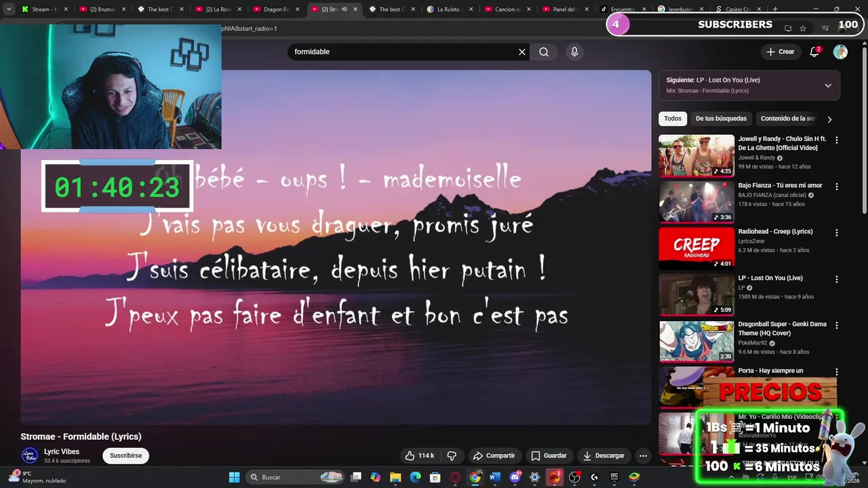Subscribe with the Suscribirse button

(x=126, y=455)
